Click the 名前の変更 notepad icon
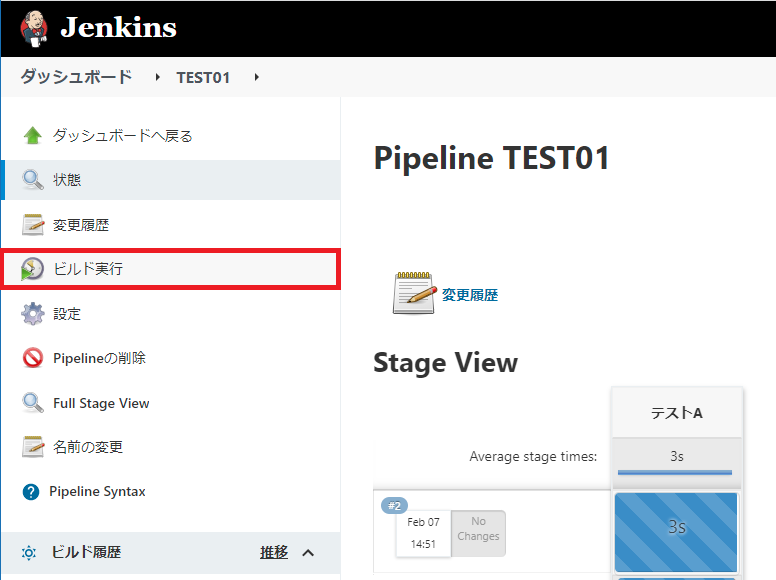The height and width of the screenshot is (580, 776). pos(33,447)
